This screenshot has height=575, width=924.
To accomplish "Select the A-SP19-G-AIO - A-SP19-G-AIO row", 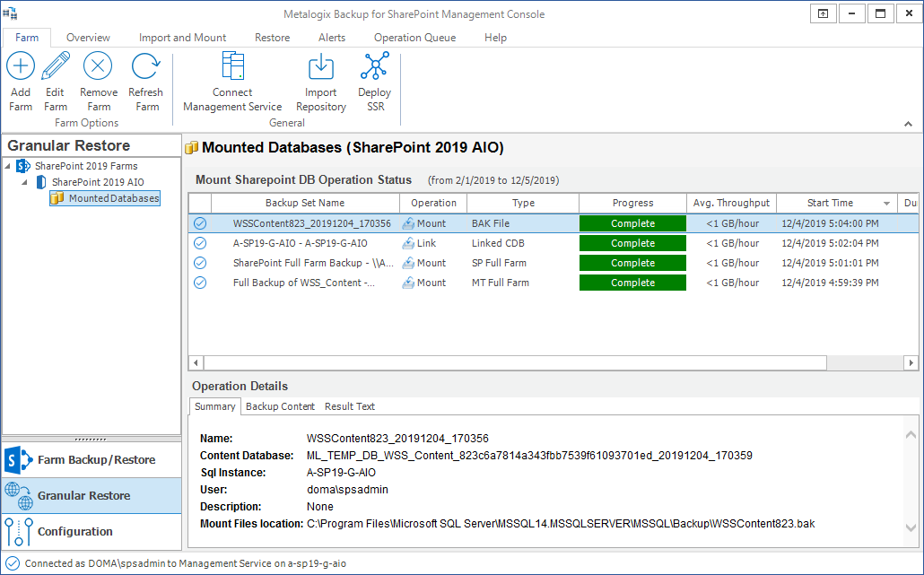I will (x=554, y=243).
